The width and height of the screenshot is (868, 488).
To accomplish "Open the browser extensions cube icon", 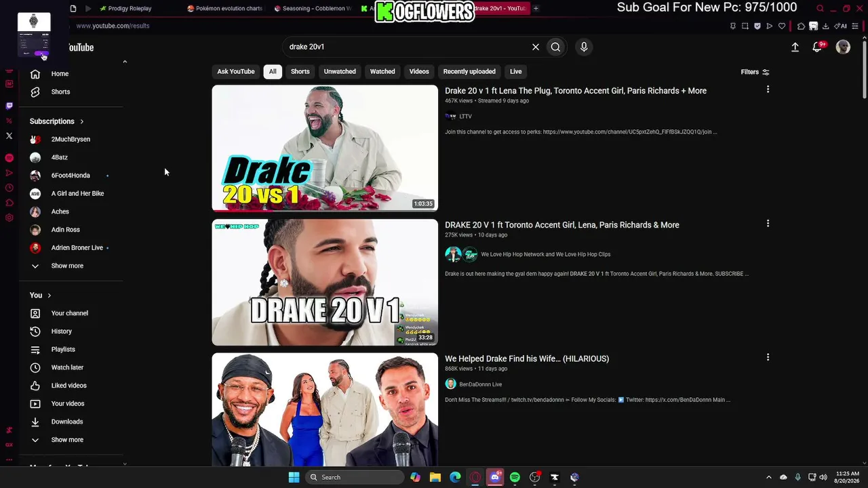I will click(801, 26).
